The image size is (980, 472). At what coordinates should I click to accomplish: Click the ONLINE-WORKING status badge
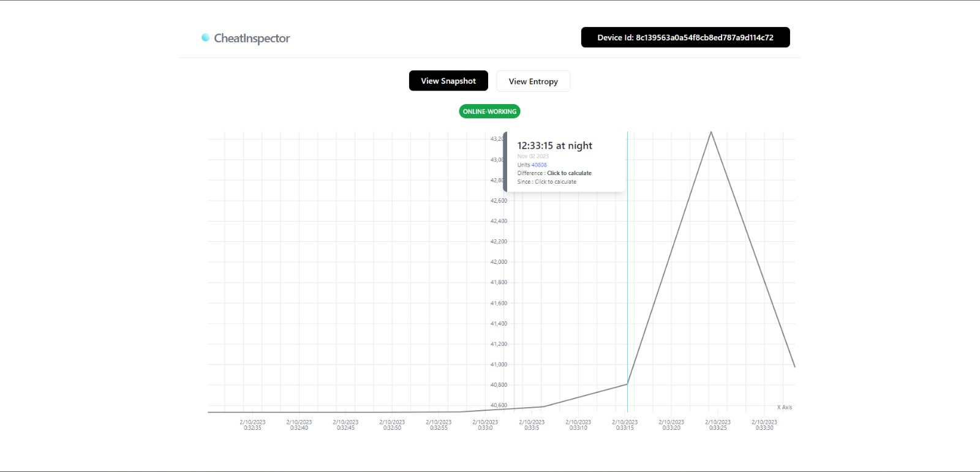(489, 111)
